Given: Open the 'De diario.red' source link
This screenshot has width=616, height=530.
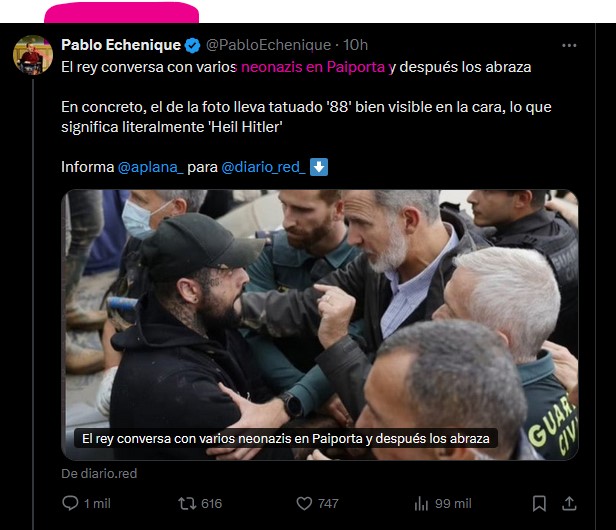Looking at the screenshot, I should (99, 473).
